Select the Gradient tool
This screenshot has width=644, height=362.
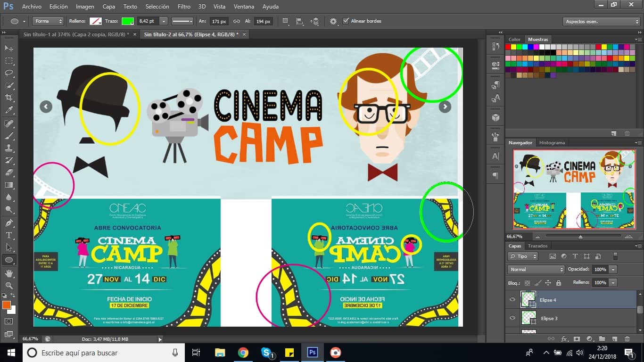point(9,185)
